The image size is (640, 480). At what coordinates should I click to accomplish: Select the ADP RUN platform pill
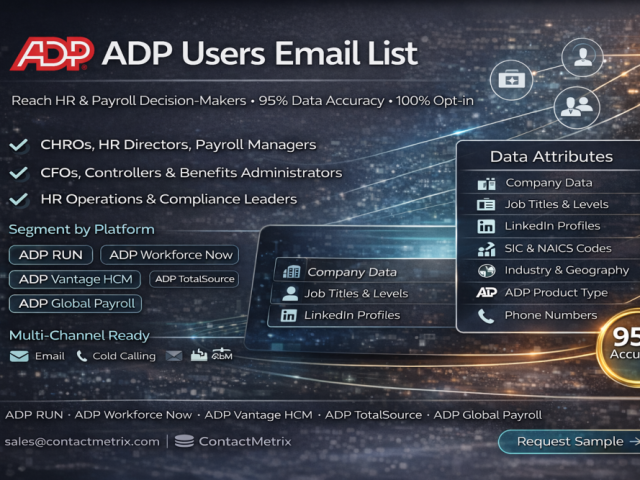click(51, 255)
